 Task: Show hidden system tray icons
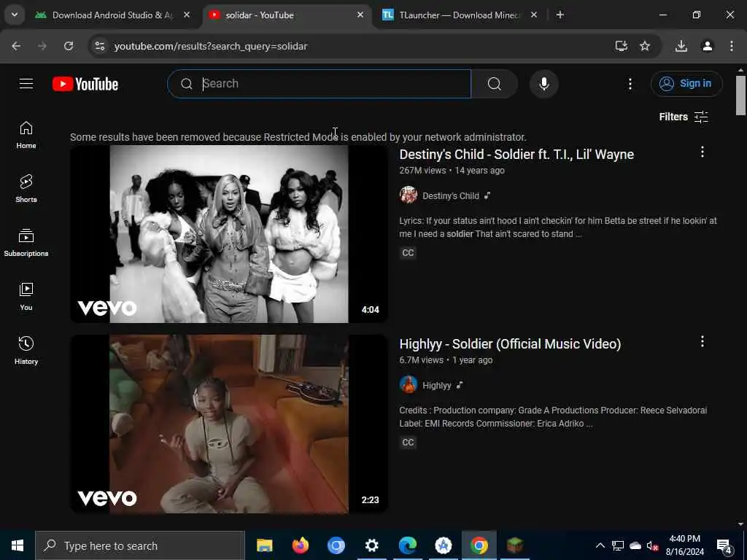[600, 545]
